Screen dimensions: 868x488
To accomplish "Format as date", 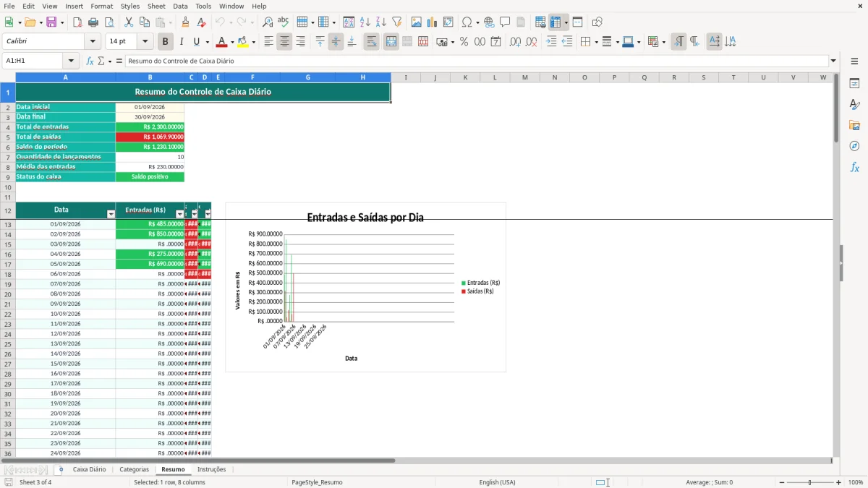I will click(x=495, y=42).
